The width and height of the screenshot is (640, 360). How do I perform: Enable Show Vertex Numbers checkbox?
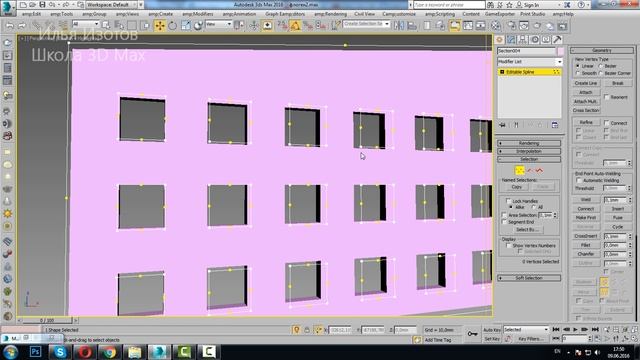[509, 245]
